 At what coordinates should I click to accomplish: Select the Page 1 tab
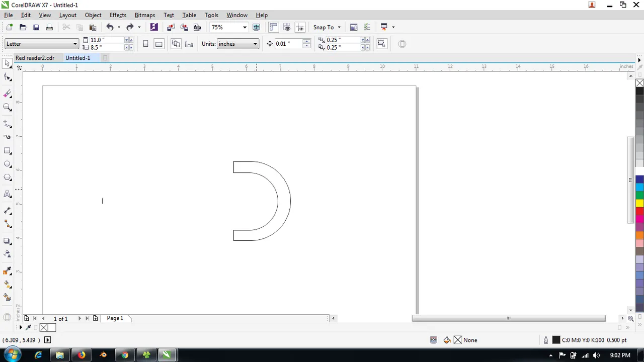[x=115, y=318]
